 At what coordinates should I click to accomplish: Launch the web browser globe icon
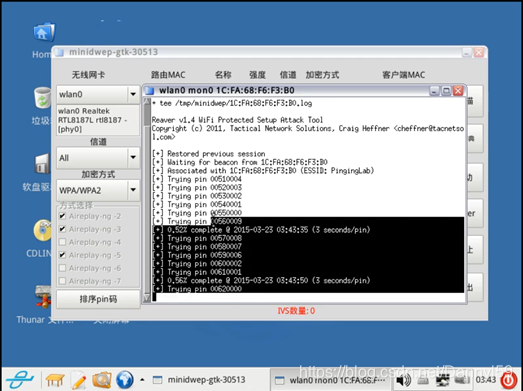(x=125, y=380)
